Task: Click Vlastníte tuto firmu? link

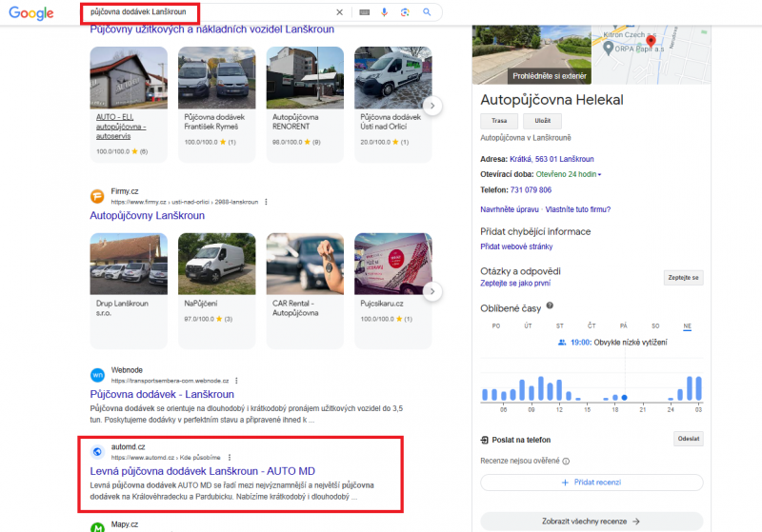Action: pos(578,209)
